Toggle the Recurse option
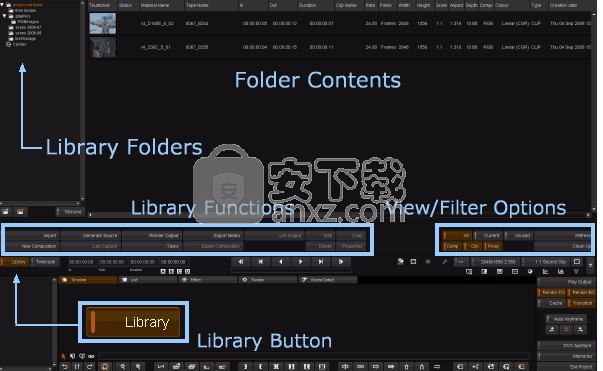Screen dimensions: 603x371 tap(69, 212)
